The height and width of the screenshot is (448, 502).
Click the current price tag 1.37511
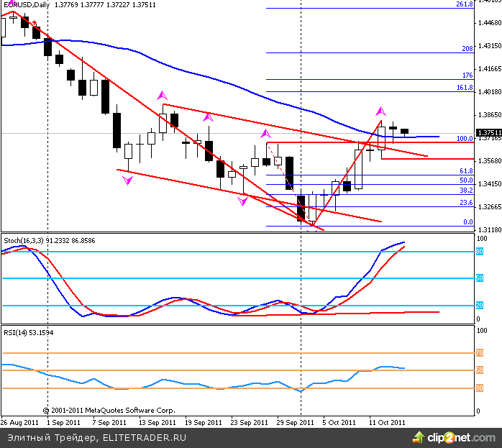[x=488, y=133]
